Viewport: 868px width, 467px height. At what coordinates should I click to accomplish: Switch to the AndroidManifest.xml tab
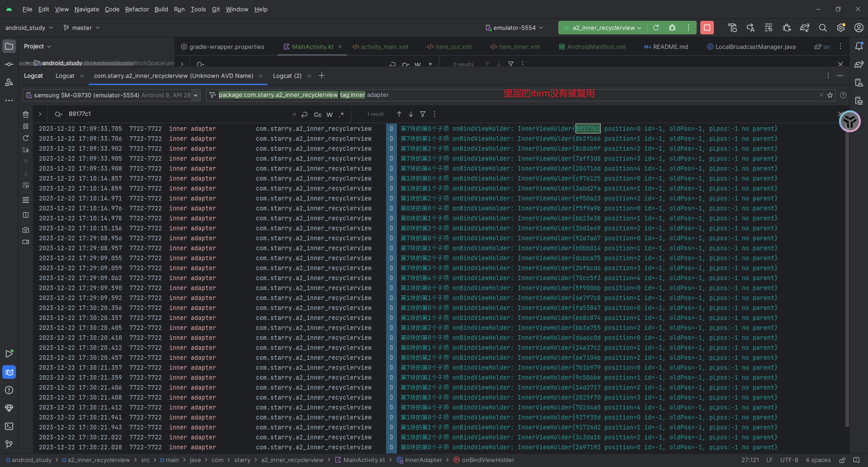pos(592,47)
